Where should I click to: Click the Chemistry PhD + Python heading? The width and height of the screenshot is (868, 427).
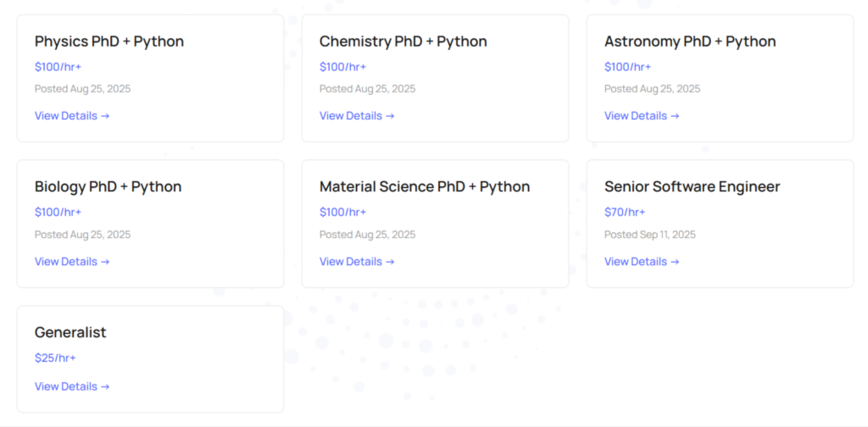[x=403, y=42]
